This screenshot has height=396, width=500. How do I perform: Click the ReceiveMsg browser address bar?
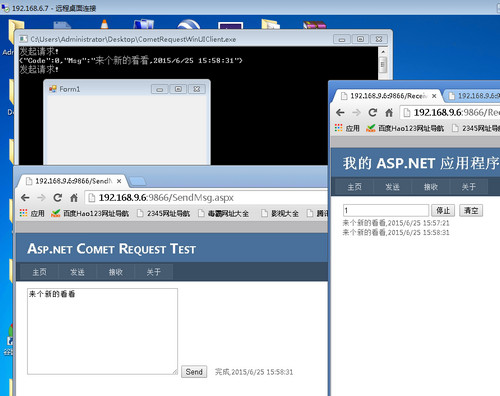click(450, 113)
